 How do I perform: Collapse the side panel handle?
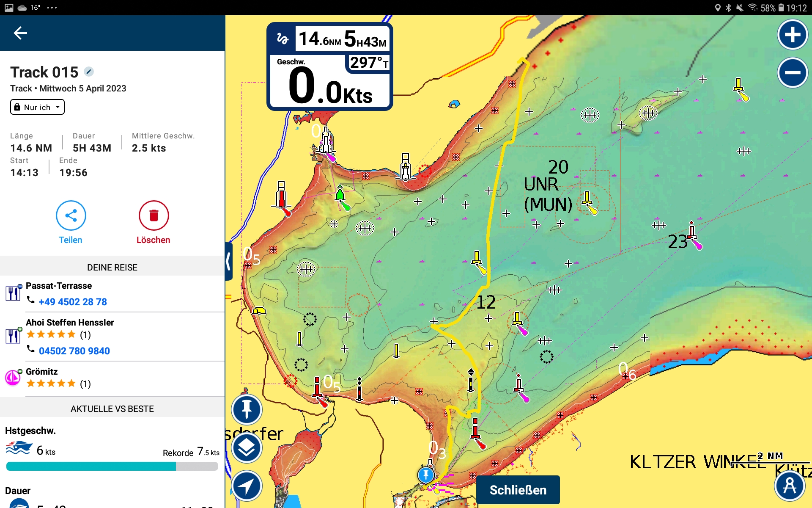tap(229, 261)
